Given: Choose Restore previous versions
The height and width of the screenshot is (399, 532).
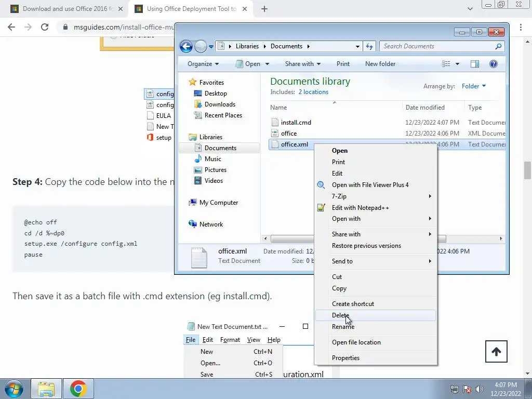Looking at the screenshot, I should coord(376,246).
